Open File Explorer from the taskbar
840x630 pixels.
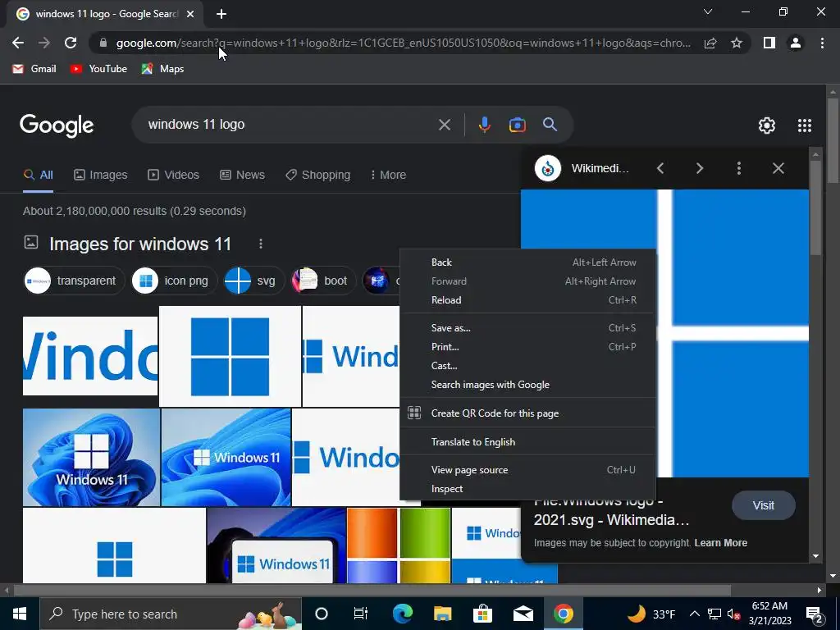[442, 614]
